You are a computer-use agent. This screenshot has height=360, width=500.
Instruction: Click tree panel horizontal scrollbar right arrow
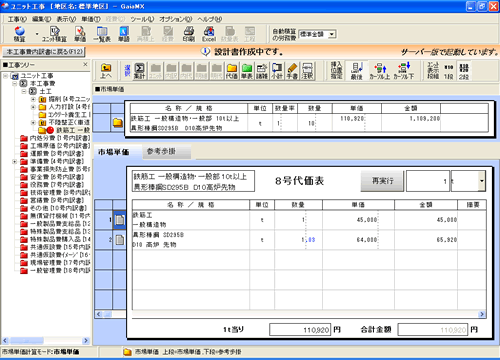point(86,341)
